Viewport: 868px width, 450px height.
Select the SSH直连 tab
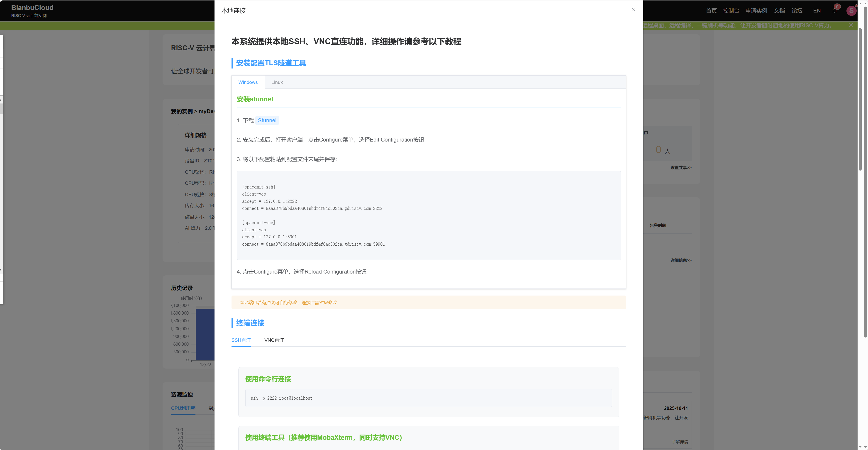241,340
